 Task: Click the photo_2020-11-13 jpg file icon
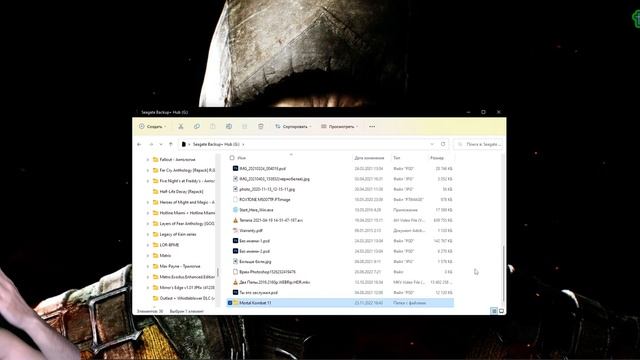236,189
